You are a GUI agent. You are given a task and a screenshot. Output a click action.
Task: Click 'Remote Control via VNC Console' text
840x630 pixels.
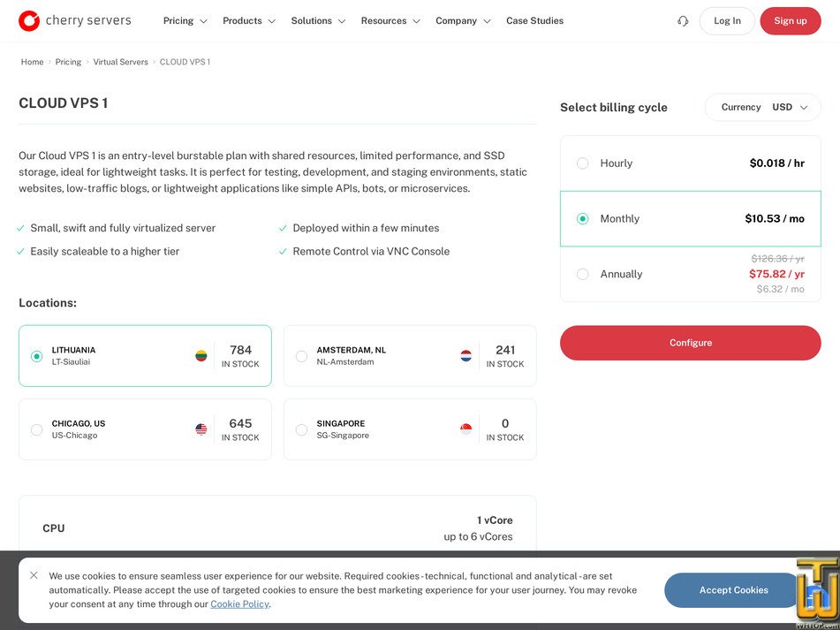coord(371,251)
